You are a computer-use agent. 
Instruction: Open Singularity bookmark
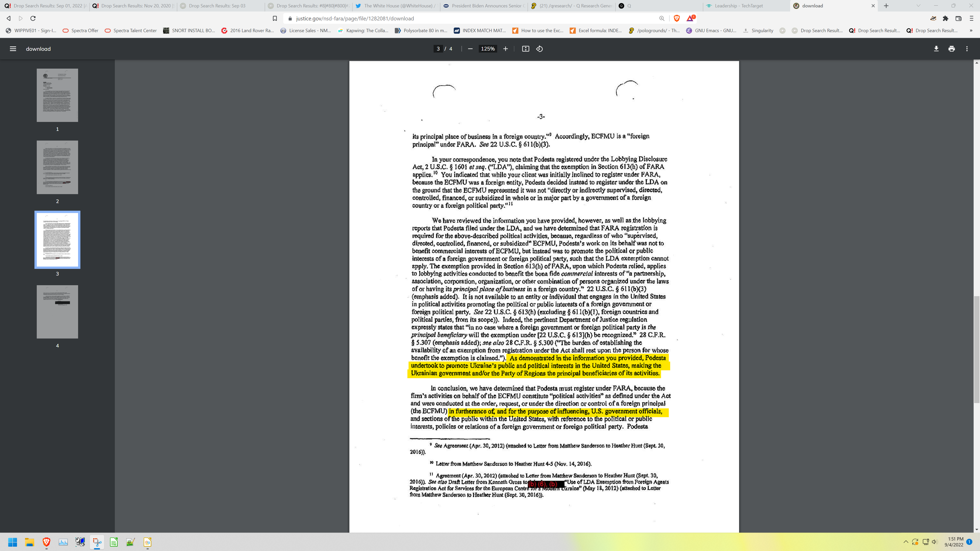pyautogui.click(x=758, y=30)
